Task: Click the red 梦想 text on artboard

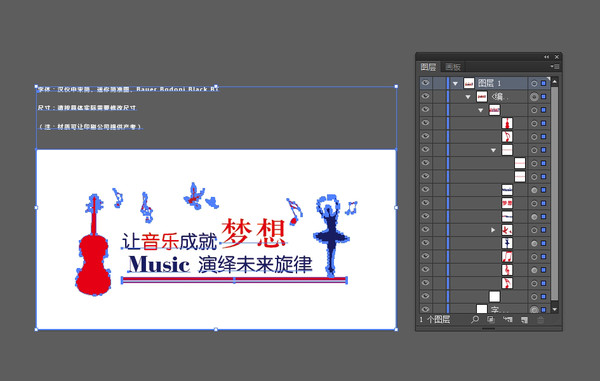Action: (253, 232)
